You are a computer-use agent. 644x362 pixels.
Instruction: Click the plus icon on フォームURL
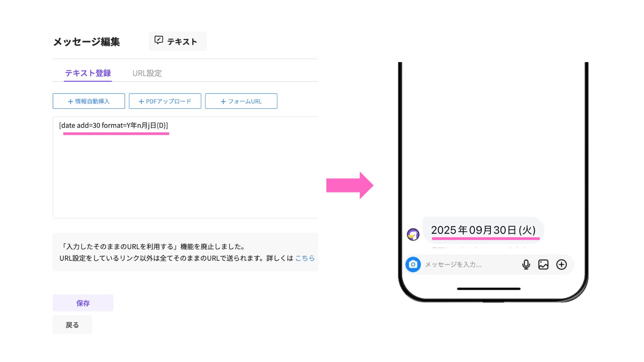223,102
